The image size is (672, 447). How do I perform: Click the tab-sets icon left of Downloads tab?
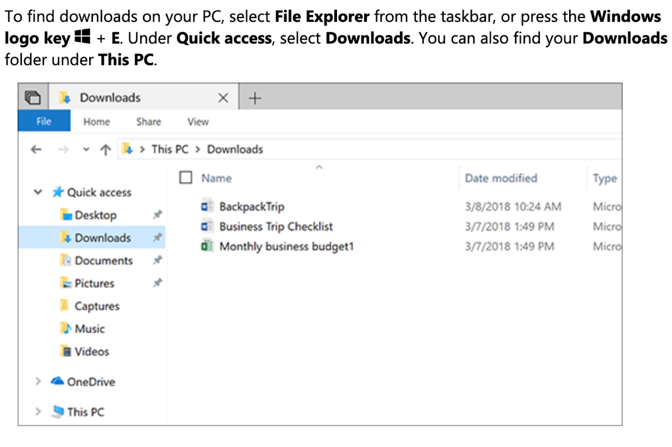(x=33, y=97)
